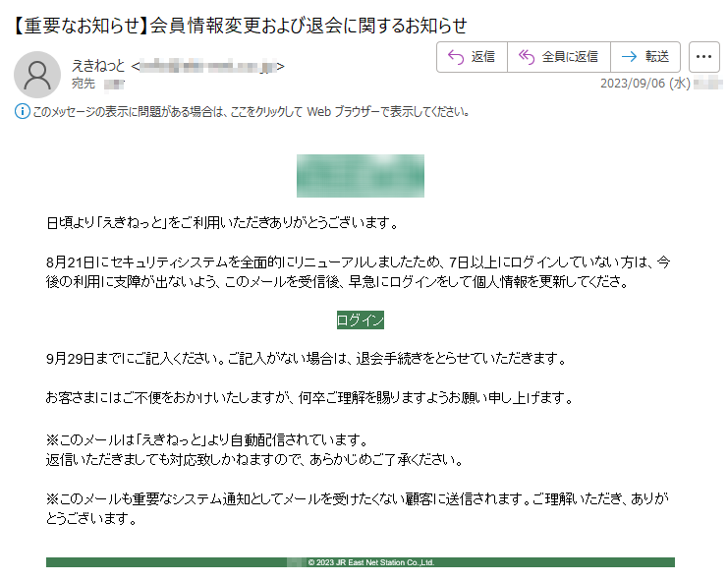The width and height of the screenshot is (728, 581).
Task: Click the date 2023/09/06 (水)
Action: 644,84
